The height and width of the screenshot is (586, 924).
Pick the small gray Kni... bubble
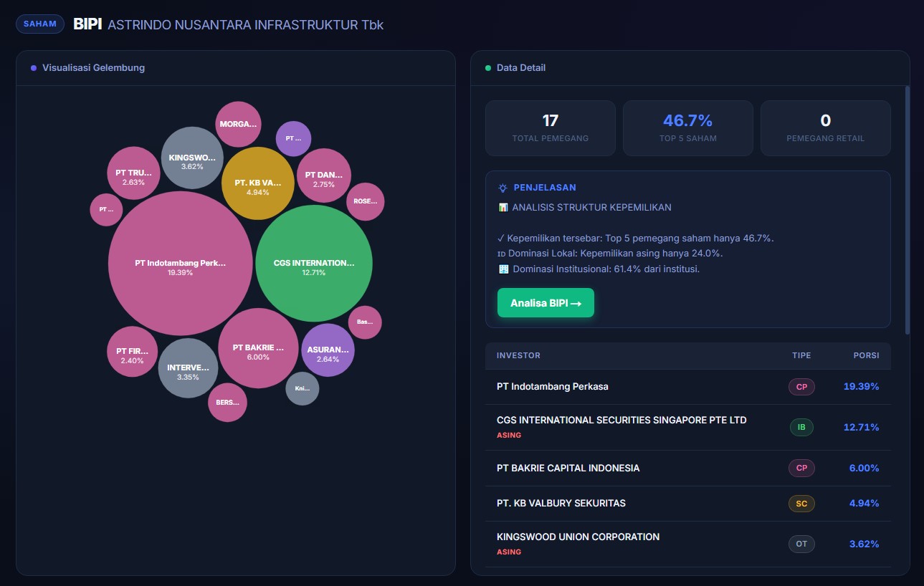(303, 389)
